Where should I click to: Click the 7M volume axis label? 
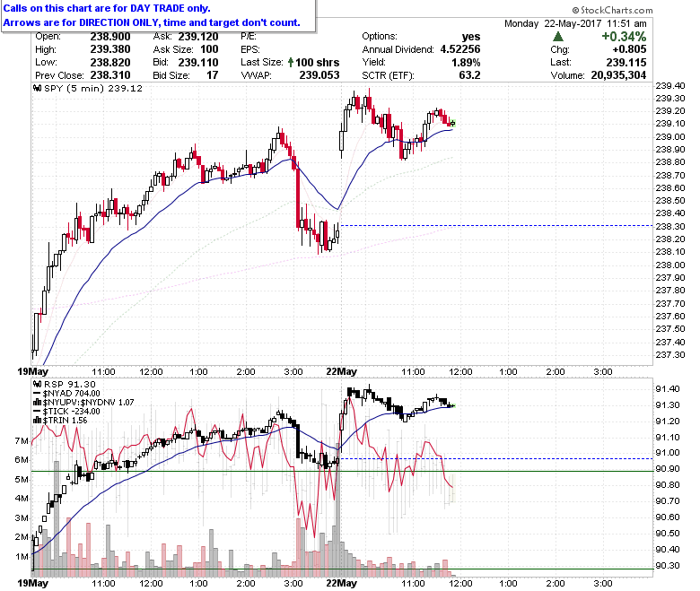point(22,440)
